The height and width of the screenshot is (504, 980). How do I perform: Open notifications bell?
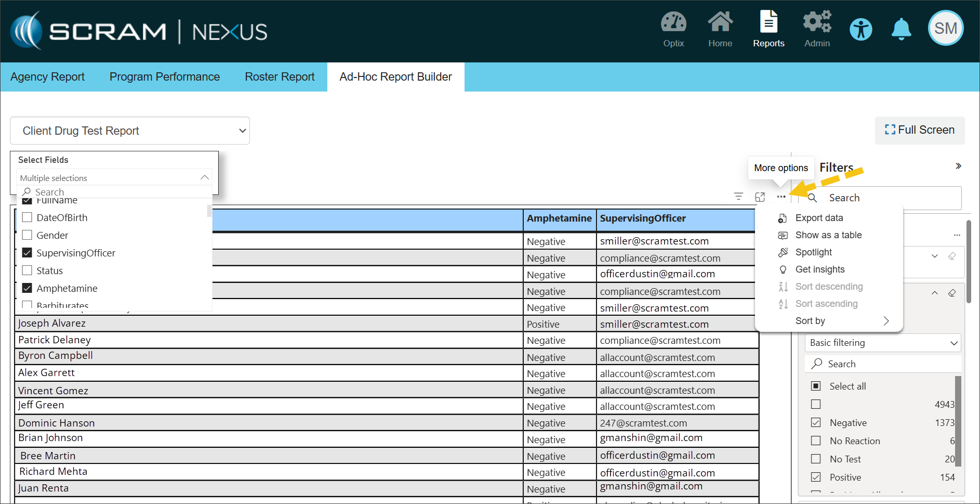tap(901, 30)
